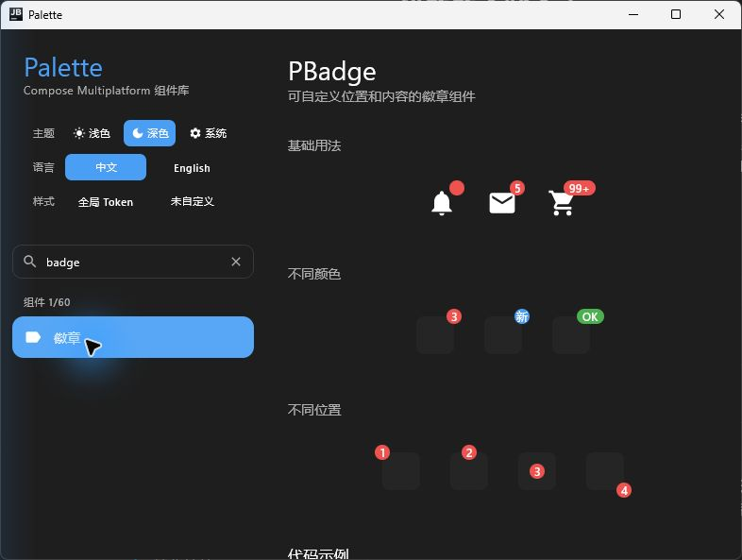This screenshot has height=560, width=742.
Task: Click the green OK badge
Action: (590, 316)
